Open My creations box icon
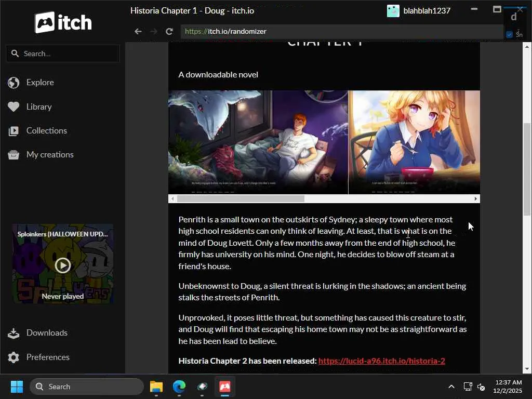The image size is (532, 399). click(14, 155)
